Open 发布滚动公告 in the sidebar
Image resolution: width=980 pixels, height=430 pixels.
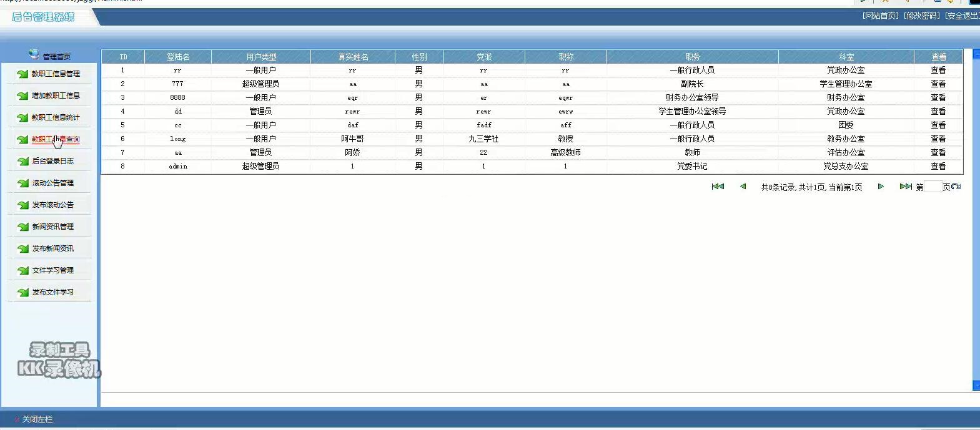(53, 205)
